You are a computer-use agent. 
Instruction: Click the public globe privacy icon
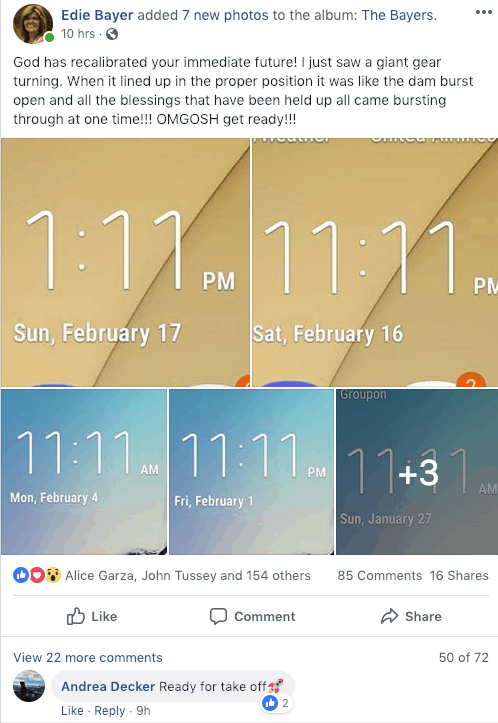tap(112, 34)
